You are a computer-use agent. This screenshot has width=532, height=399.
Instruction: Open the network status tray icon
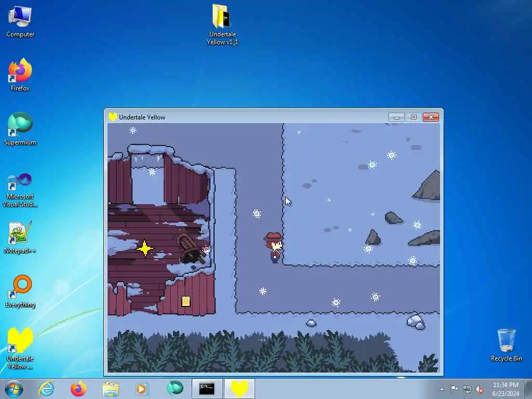[467, 390]
